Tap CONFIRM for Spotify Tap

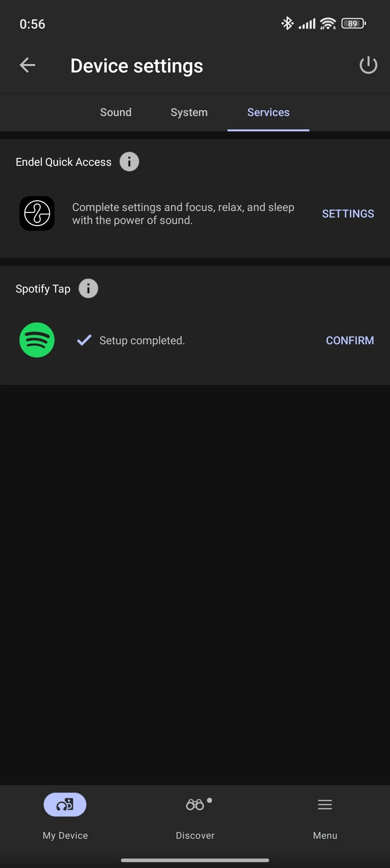point(350,340)
